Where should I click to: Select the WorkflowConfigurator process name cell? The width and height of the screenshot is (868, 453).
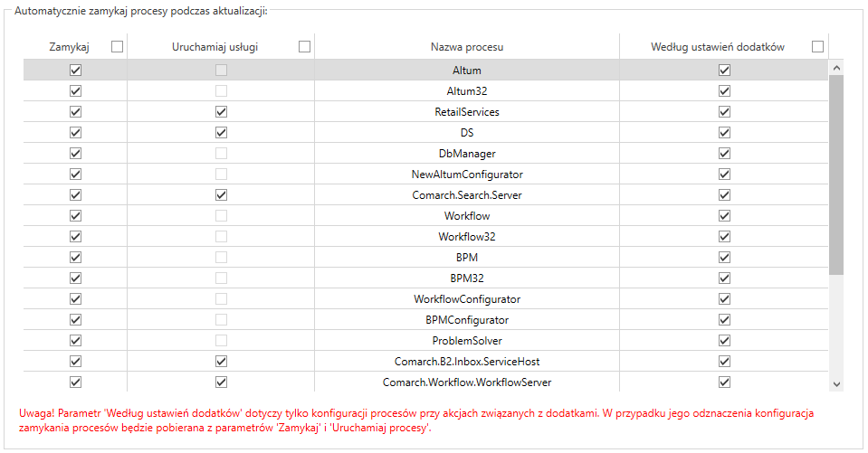[x=467, y=299]
